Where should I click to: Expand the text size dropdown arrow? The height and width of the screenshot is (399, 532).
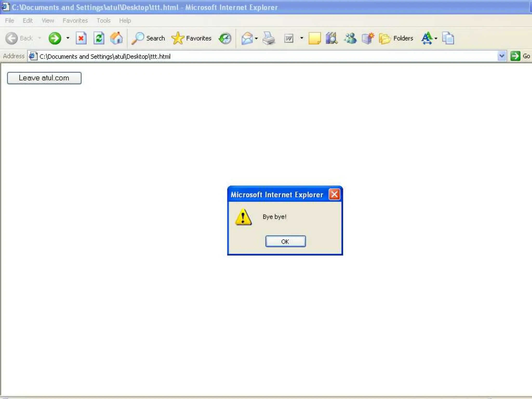(x=436, y=38)
